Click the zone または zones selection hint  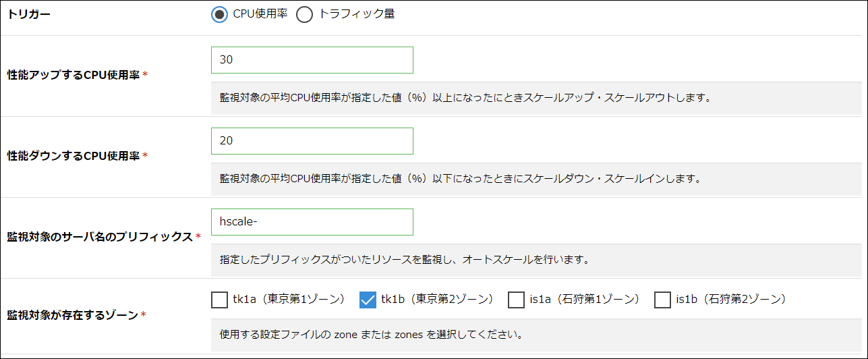pos(372,334)
